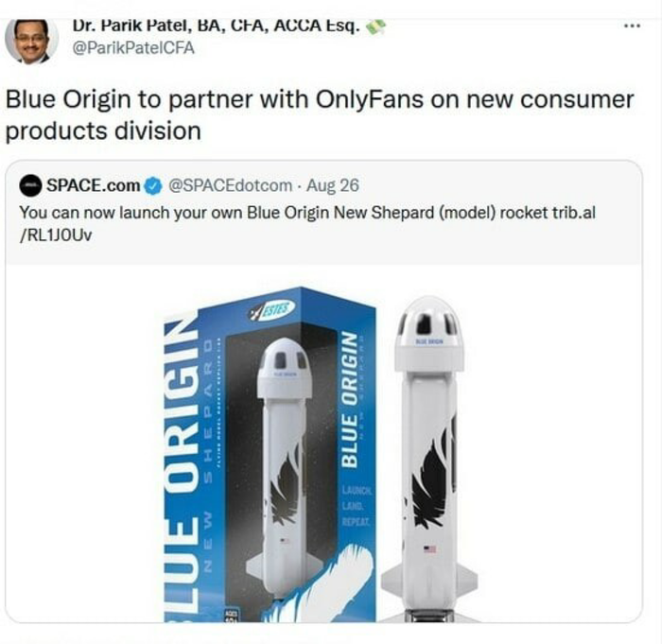The image size is (662, 644).
Task: Click the @SPACEdotcom handle
Action: 231,185
